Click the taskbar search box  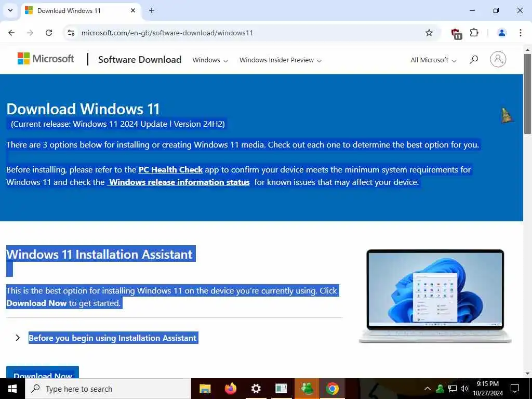(108, 389)
